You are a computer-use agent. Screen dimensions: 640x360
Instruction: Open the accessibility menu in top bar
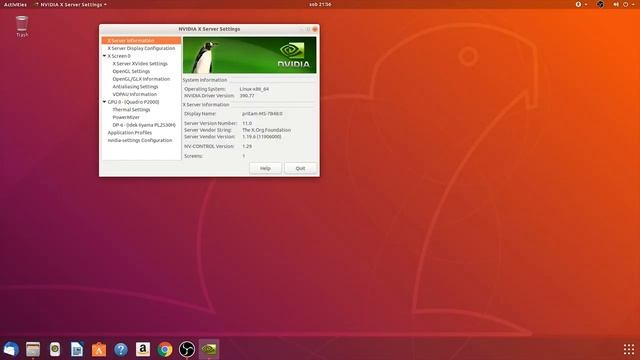coord(580,4)
